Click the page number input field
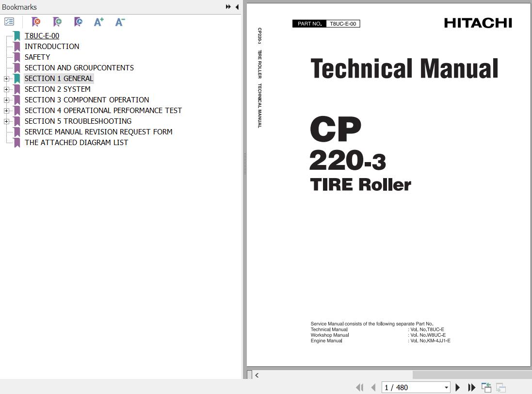Viewport: 532px width, 394px height. [x=412, y=388]
